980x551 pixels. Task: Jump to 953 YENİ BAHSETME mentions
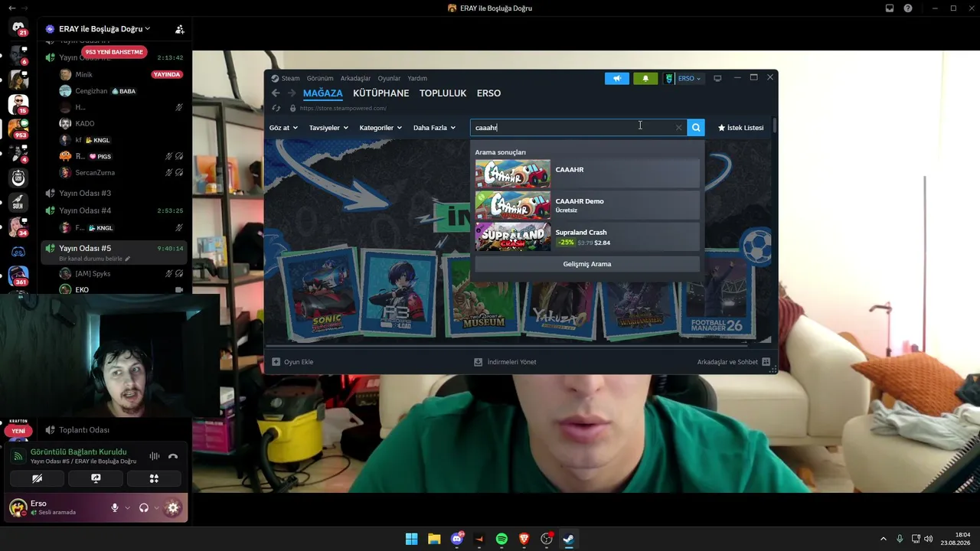[x=114, y=52]
